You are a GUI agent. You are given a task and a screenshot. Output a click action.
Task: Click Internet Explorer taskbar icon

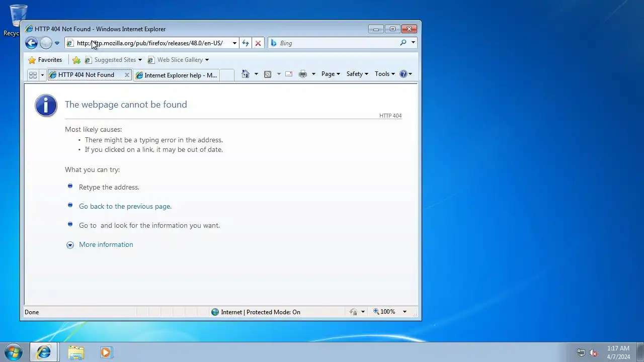pyautogui.click(x=44, y=352)
